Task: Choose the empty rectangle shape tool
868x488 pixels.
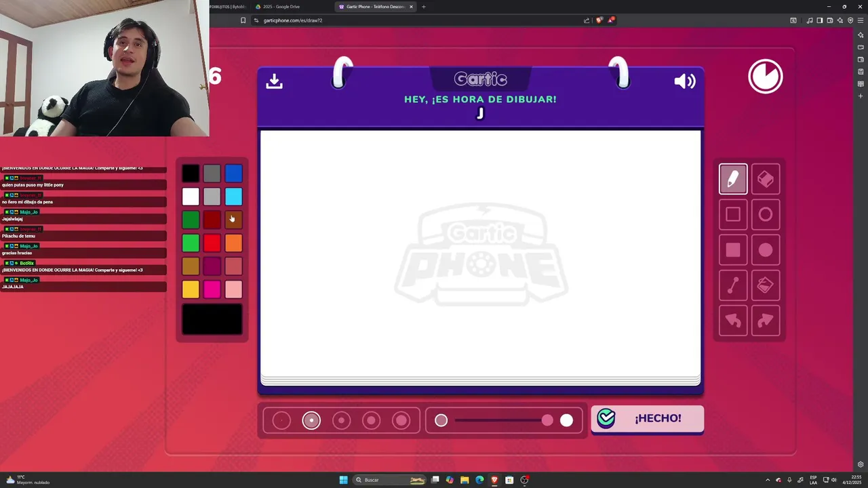Action: [733, 215]
